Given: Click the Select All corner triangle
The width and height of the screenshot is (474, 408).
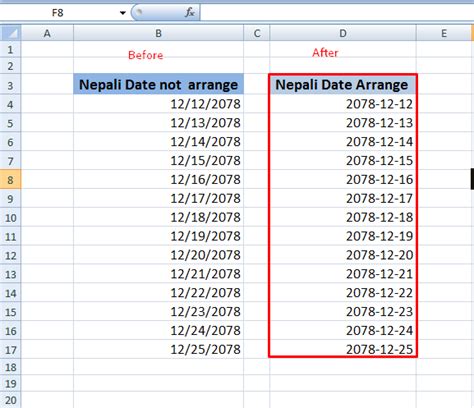Looking at the screenshot, I should coord(11,33).
